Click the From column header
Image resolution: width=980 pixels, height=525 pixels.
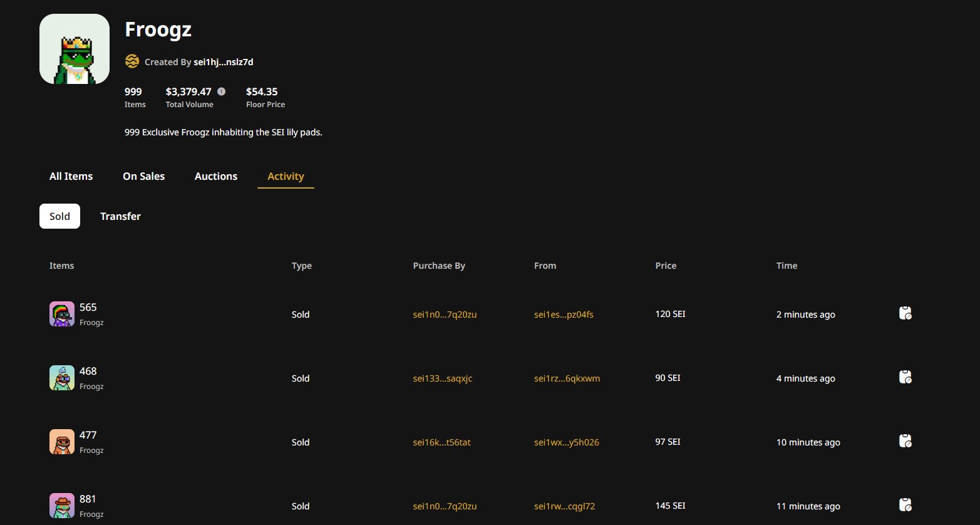[545, 266]
